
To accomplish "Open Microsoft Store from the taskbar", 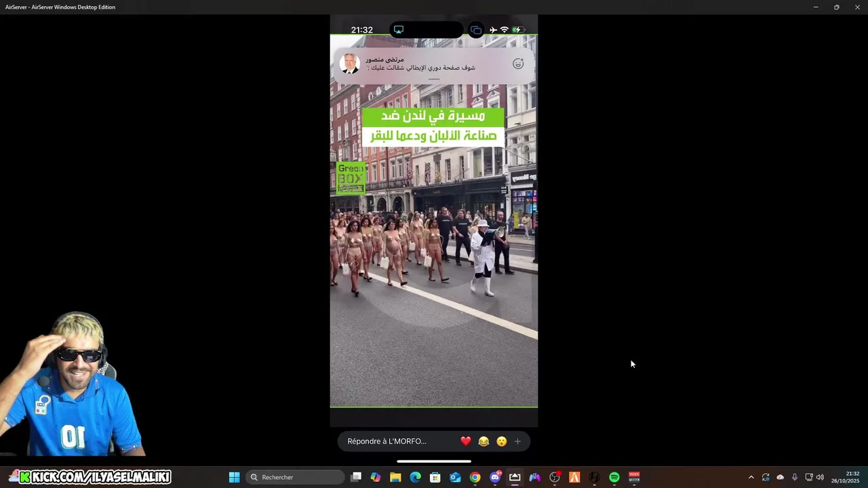I will pyautogui.click(x=435, y=477).
